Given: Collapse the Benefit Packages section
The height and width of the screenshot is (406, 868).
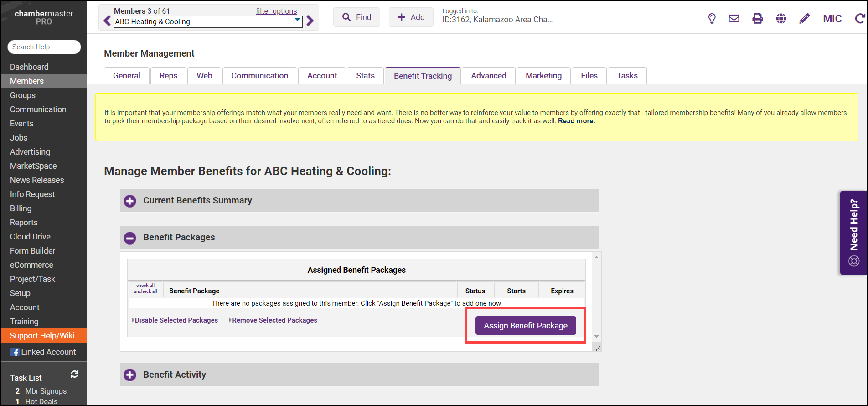Looking at the screenshot, I should point(130,238).
